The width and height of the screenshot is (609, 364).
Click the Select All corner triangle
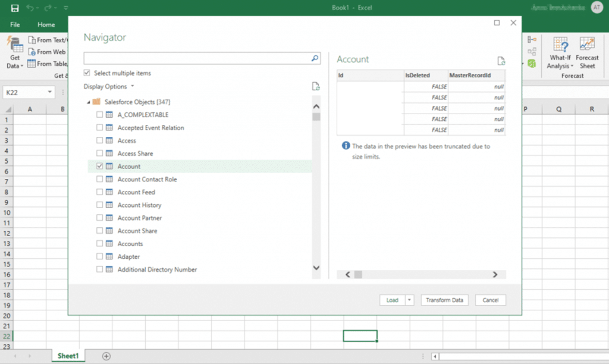[8, 109]
